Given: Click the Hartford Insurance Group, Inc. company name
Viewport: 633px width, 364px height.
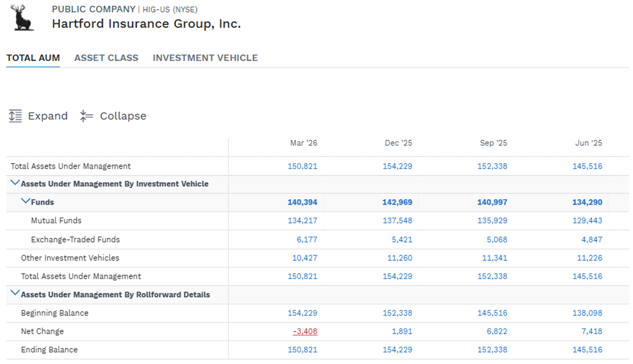Looking at the screenshot, I should (146, 24).
